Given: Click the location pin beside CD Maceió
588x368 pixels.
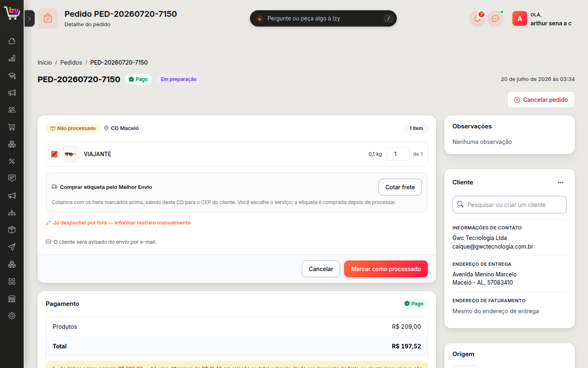Looking at the screenshot, I should click(x=106, y=128).
